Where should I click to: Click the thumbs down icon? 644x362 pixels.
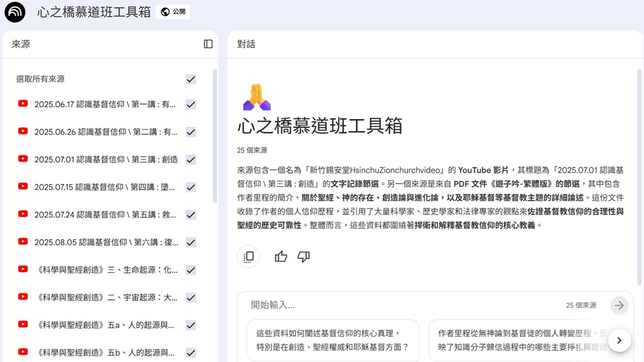coord(304,257)
